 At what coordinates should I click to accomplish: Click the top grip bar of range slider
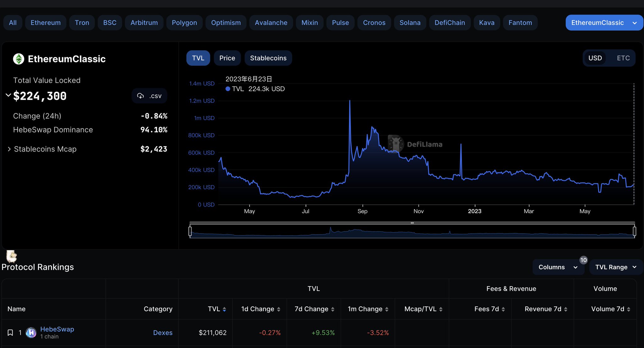[x=412, y=223]
